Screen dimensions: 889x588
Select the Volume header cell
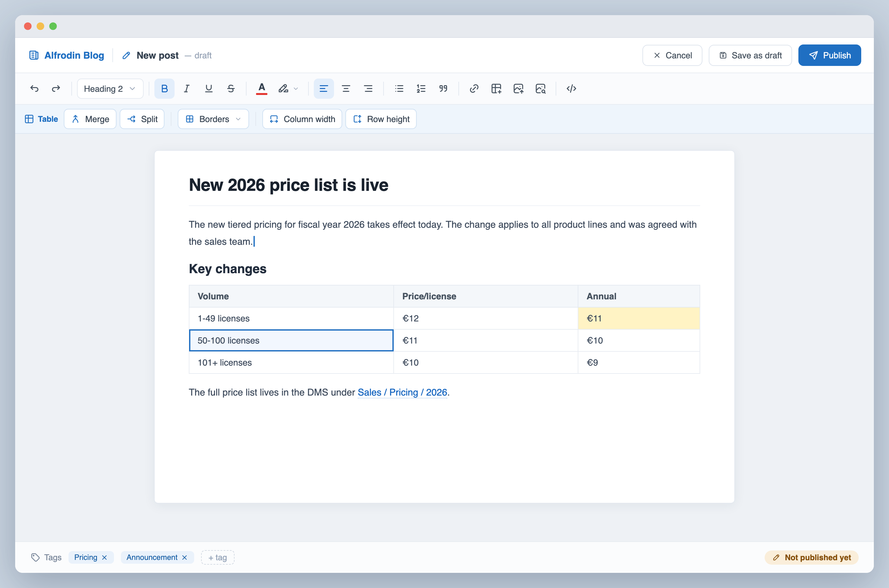pyautogui.click(x=291, y=296)
